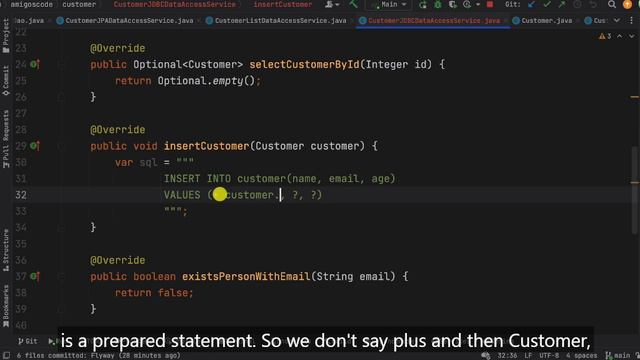Click the INSERT INTO customer SQL line
Viewport: 640px width, 360px height.
point(280,179)
